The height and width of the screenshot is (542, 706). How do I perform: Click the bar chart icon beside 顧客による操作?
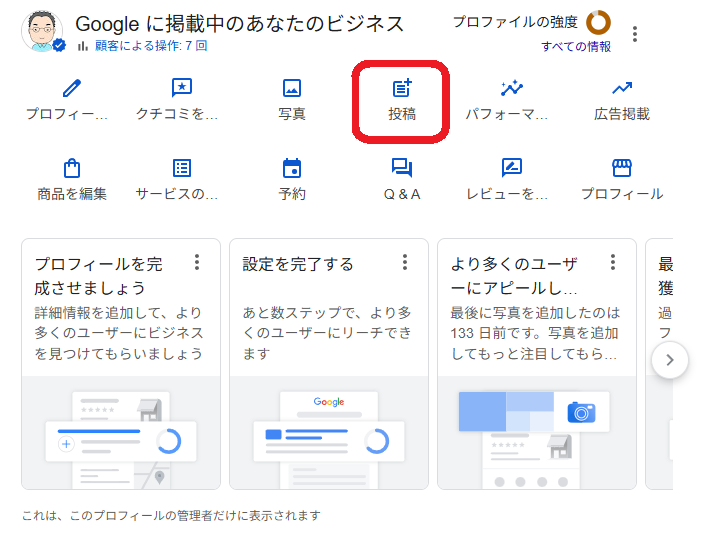point(82,45)
